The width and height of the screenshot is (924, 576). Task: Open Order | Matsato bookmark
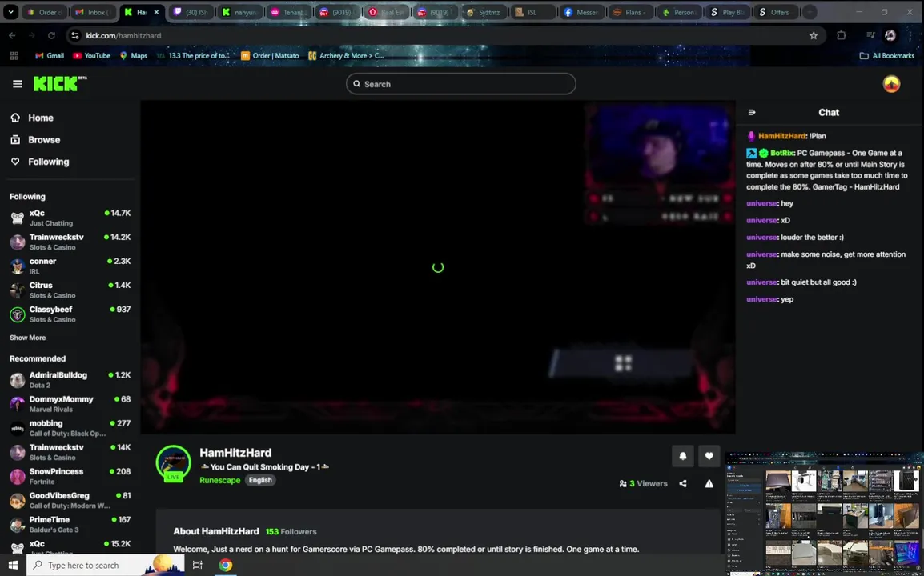270,55
